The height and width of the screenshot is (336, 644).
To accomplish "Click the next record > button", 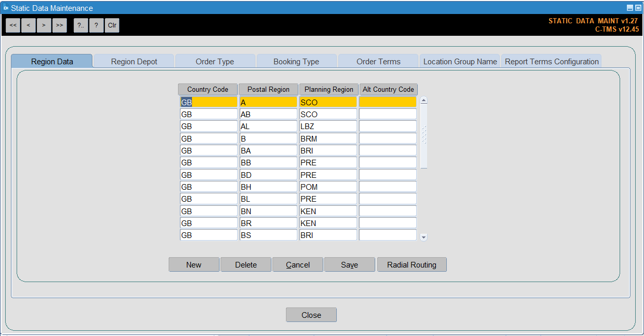I will pos(44,25).
